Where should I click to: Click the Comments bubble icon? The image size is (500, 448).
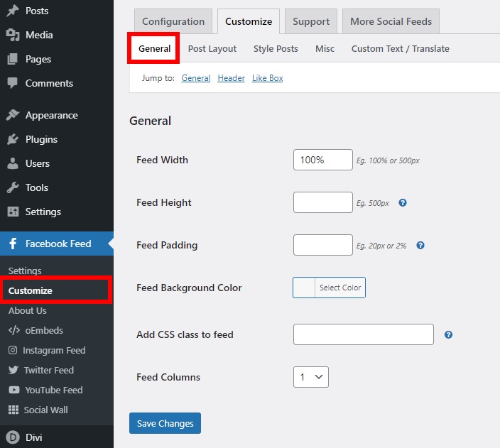(13, 83)
